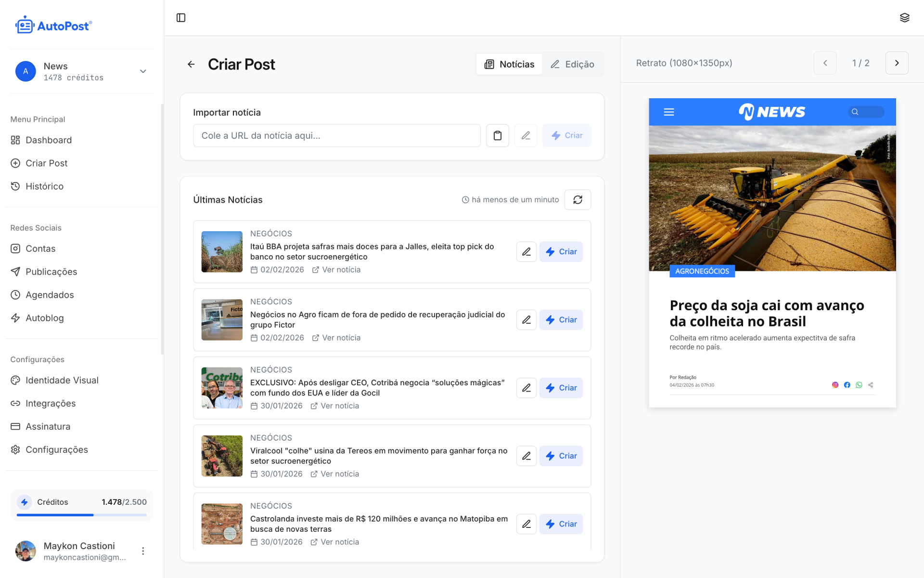
Task: Click the Cole a URL input field
Action: point(336,135)
